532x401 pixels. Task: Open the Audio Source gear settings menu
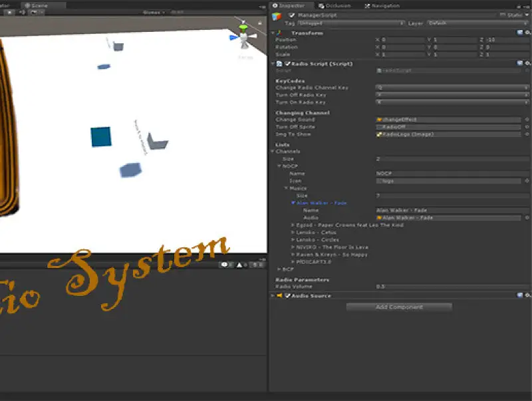coord(527,295)
